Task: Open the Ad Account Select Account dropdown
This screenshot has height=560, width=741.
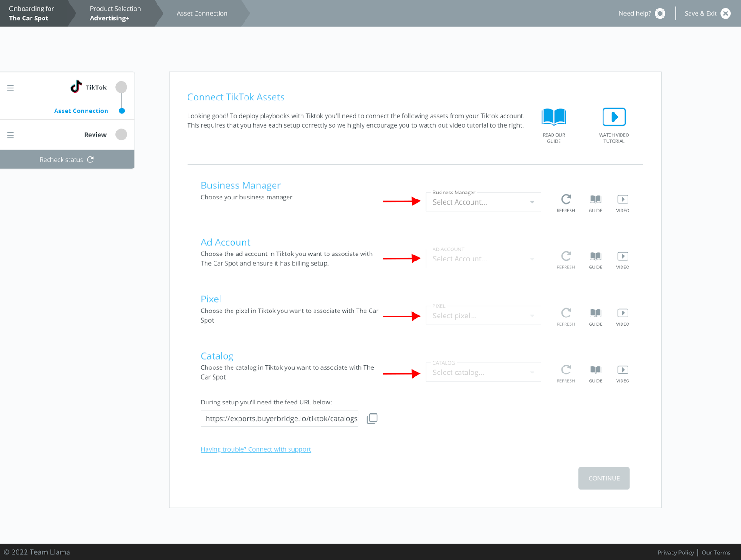Action: (x=484, y=259)
